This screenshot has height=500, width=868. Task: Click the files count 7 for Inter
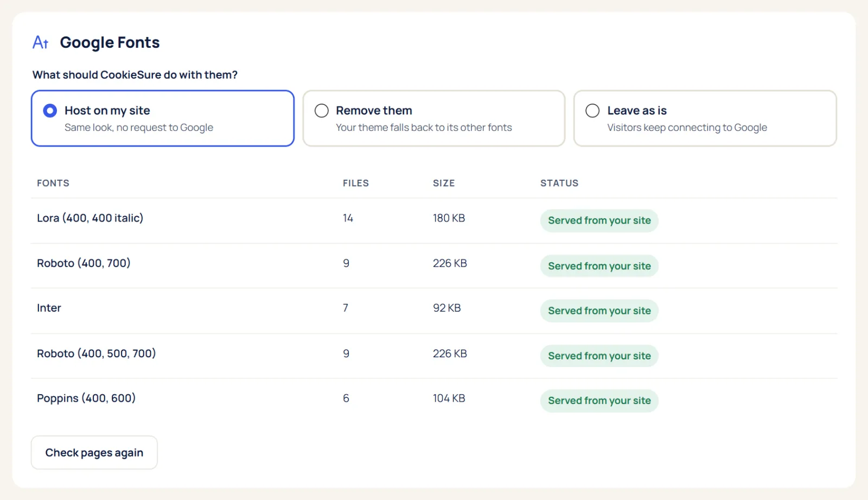pos(346,308)
